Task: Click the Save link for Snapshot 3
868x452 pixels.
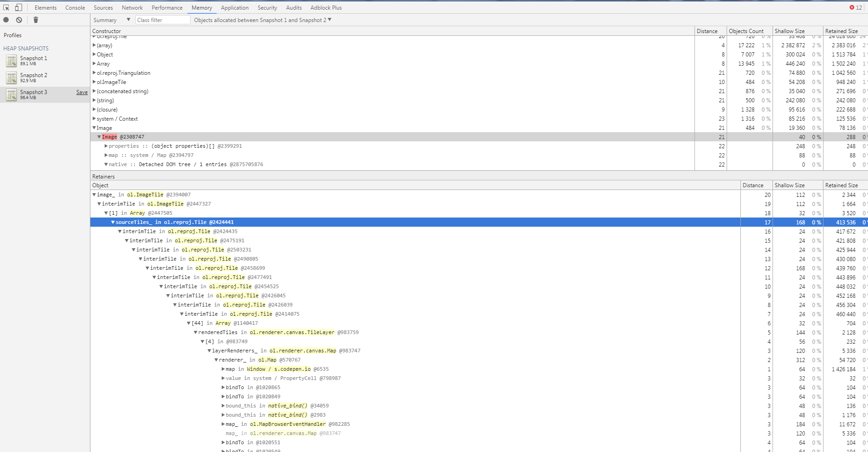Action: tap(82, 92)
